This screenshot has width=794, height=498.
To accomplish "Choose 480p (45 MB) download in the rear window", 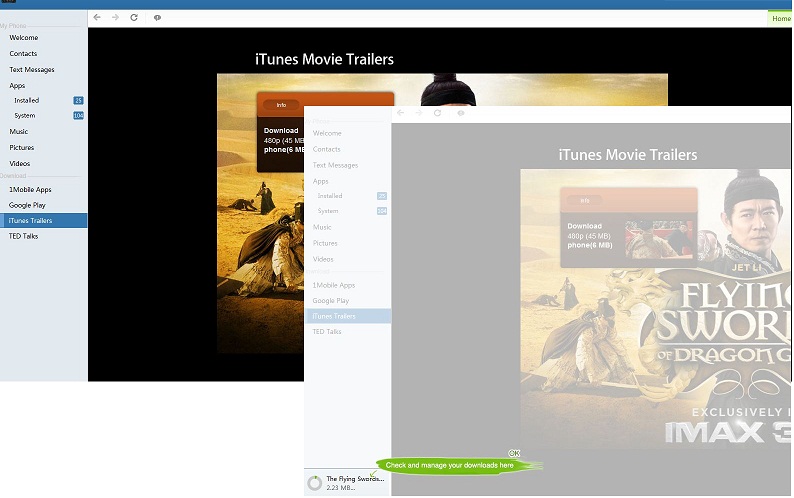I will pos(284,140).
